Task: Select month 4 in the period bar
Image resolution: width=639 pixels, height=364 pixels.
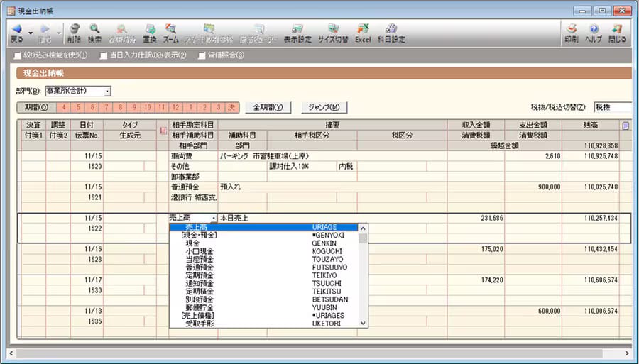Action: tap(64, 107)
